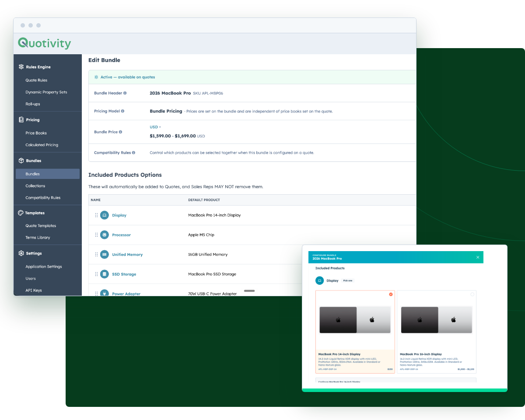This screenshot has width=525, height=420.
Task: Click the 14-inch MacBook Pro product image
Action: point(355,320)
